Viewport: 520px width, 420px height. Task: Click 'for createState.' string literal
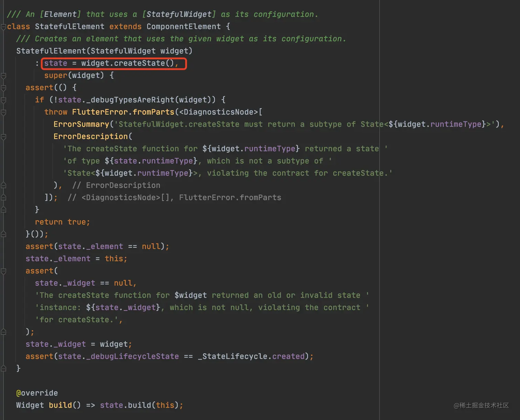77,320
